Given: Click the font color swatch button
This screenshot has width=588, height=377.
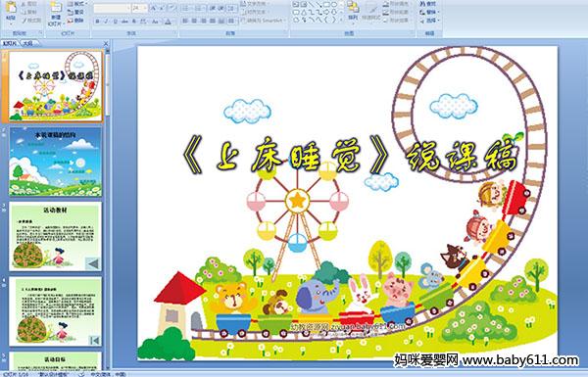Looking at the screenshot, I should [x=168, y=22].
